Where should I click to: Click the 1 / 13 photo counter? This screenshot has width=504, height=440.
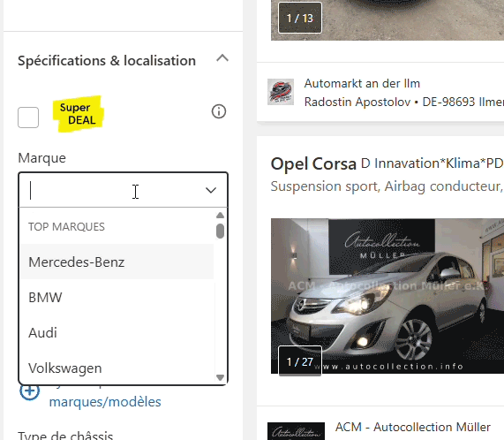[x=300, y=18]
